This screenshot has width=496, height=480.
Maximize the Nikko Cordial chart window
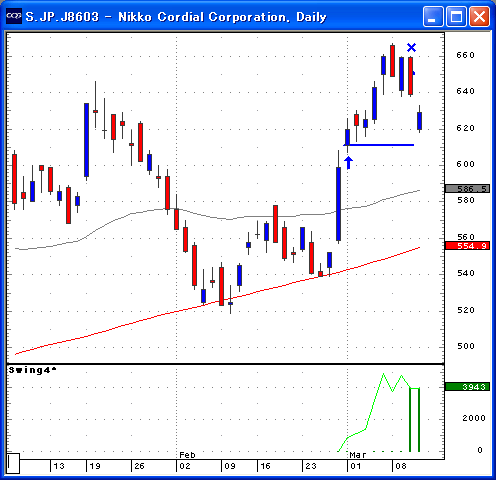[456, 16]
